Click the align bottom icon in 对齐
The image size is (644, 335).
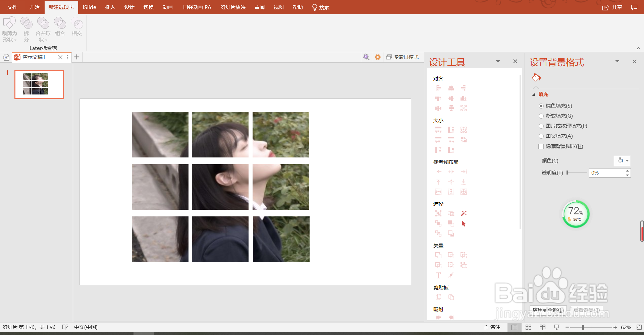point(464,98)
